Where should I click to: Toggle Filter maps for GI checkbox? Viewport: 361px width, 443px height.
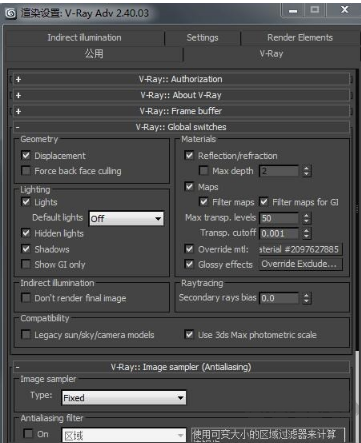(x=264, y=202)
